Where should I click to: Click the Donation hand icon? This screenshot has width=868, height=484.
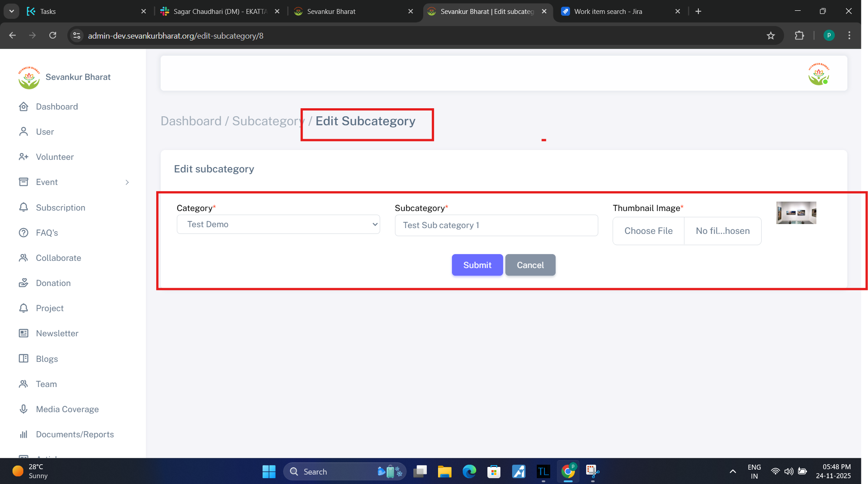click(23, 283)
